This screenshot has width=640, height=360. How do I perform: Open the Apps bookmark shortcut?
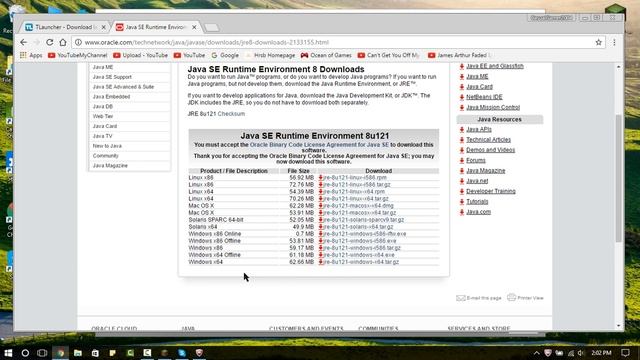(31, 55)
